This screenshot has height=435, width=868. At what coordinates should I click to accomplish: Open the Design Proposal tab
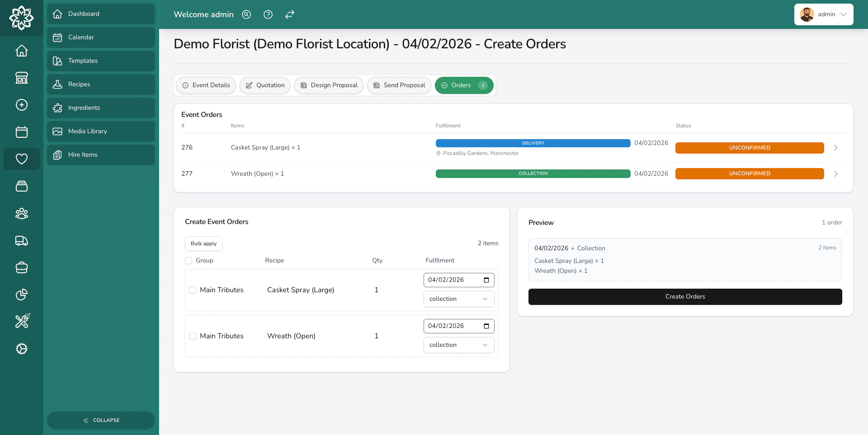[x=328, y=85]
